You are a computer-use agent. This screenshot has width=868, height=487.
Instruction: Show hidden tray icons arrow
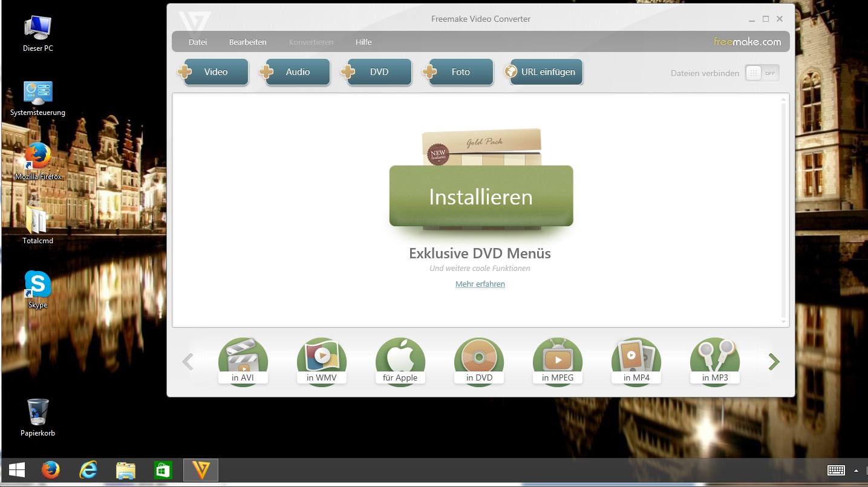coord(856,470)
